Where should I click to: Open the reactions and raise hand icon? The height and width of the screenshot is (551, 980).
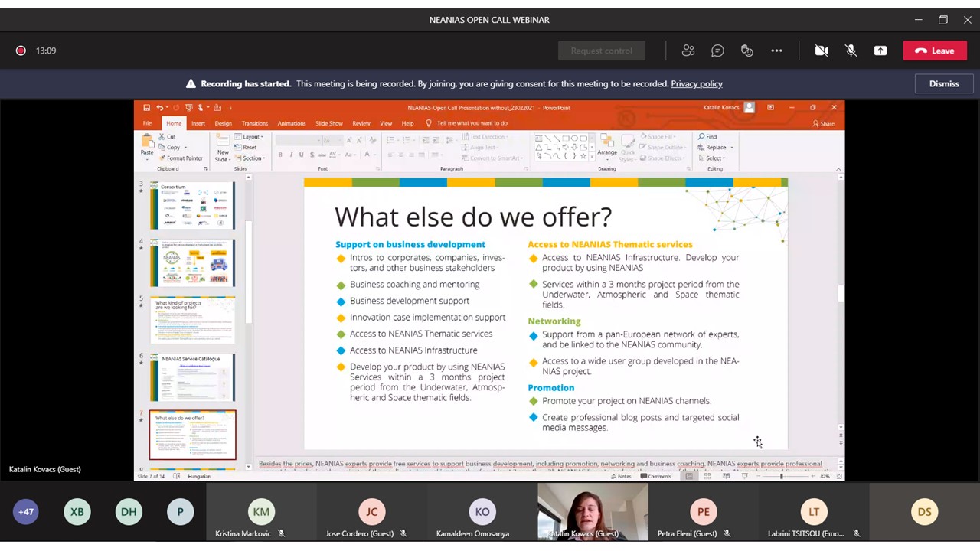point(747,51)
